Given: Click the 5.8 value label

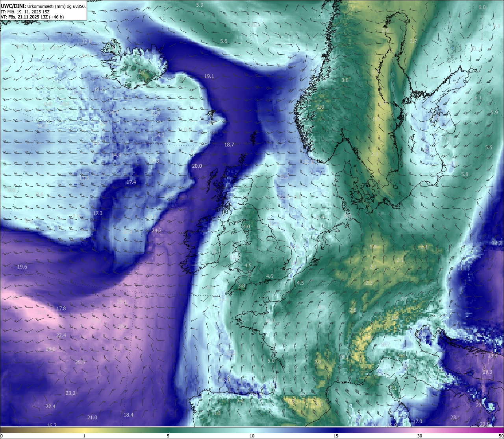Looking at the screenshot, I should pyautogui.click(x=465, y=174).
